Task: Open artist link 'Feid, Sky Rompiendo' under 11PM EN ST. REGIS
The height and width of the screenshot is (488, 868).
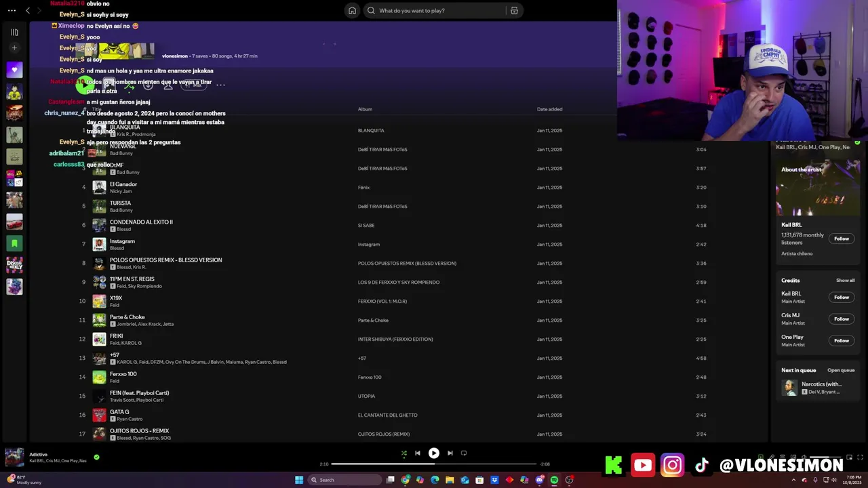Action: [139, 286]
